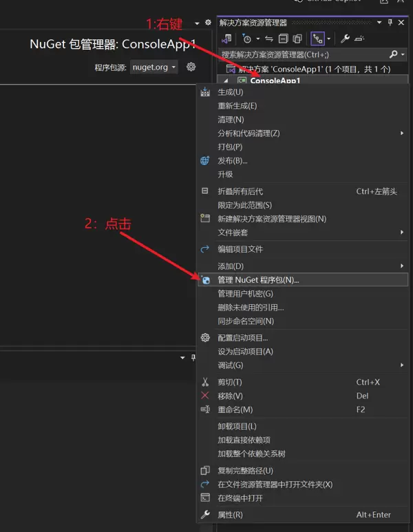Open the pending changes filter clock icon
413x532 pixels.
(247, 39)
